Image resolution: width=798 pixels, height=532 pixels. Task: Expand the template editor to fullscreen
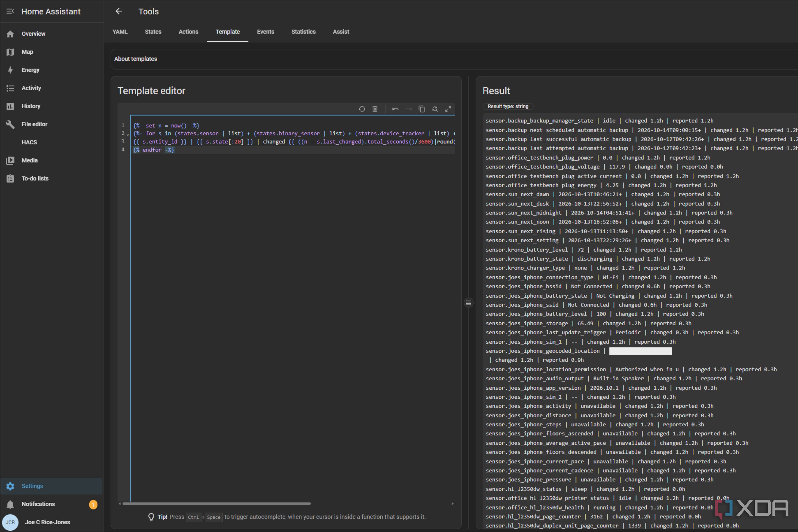coord(448,109)
